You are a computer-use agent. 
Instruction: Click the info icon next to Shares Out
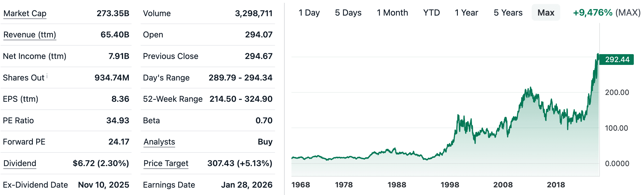pos(47,75)
